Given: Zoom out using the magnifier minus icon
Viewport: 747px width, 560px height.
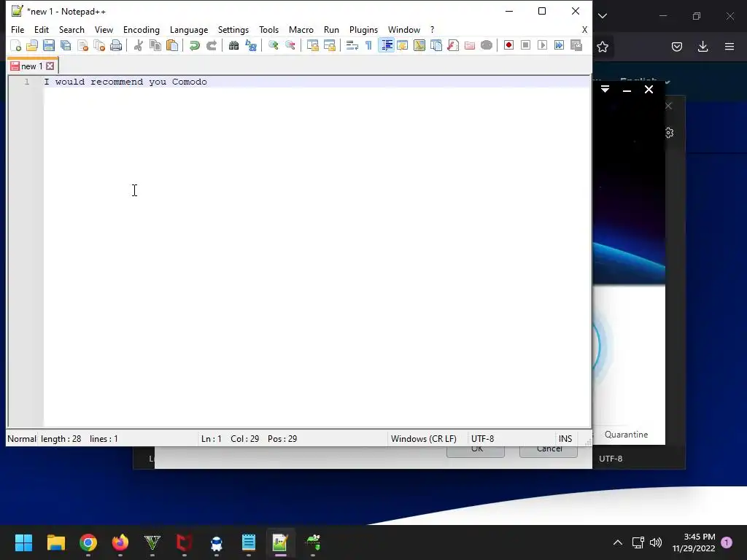Looking at the screenshot, I should pyautogui.click(x=290, y=45).
